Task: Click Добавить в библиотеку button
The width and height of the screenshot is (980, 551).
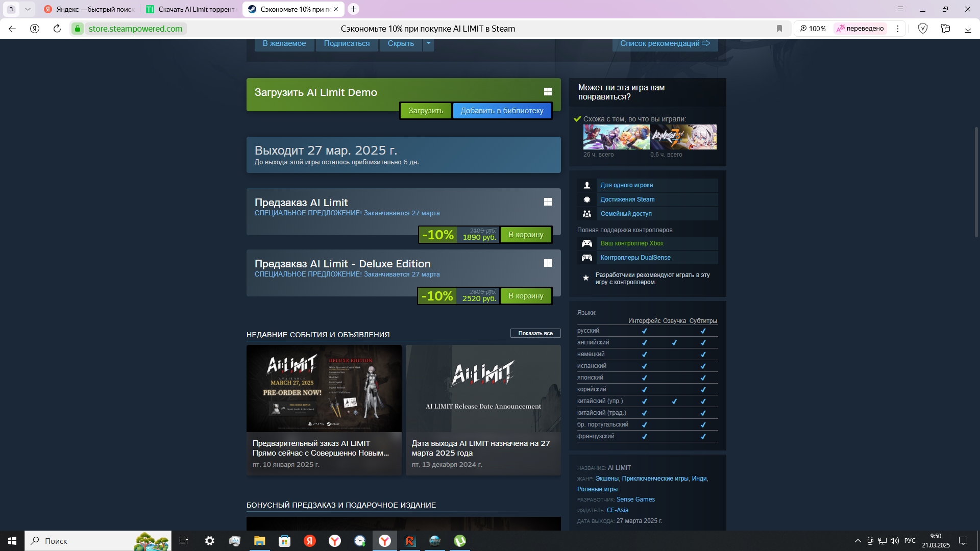Action: [501, 111]
